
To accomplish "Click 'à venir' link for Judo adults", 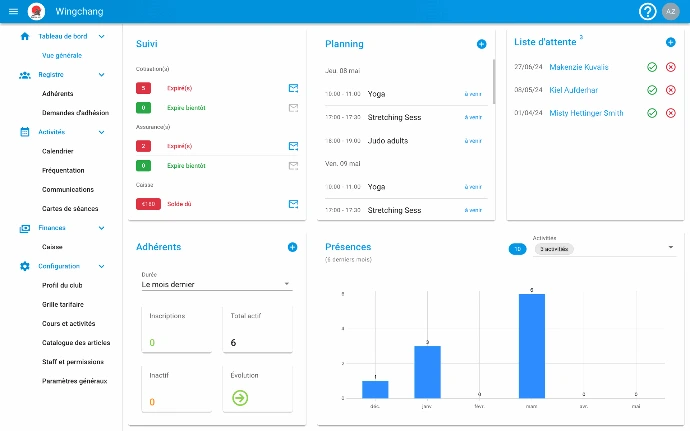I will click(473, 141).
